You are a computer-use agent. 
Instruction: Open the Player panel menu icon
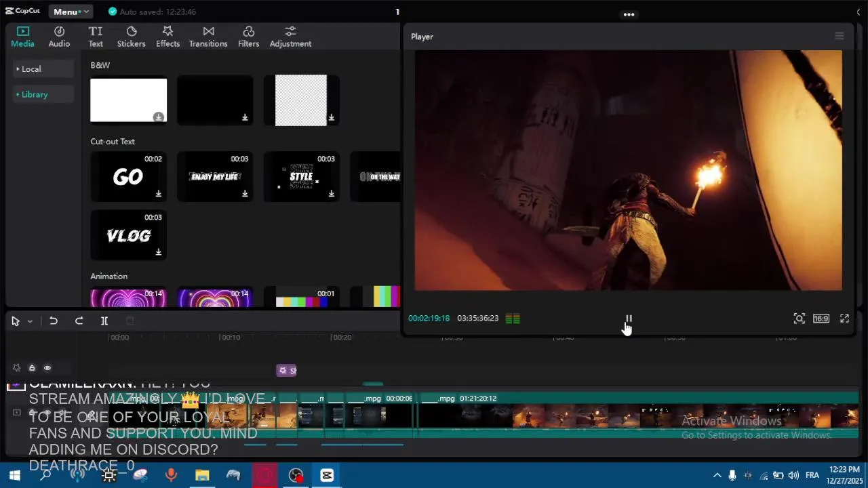pyautogui.click(x=840, y=36)
